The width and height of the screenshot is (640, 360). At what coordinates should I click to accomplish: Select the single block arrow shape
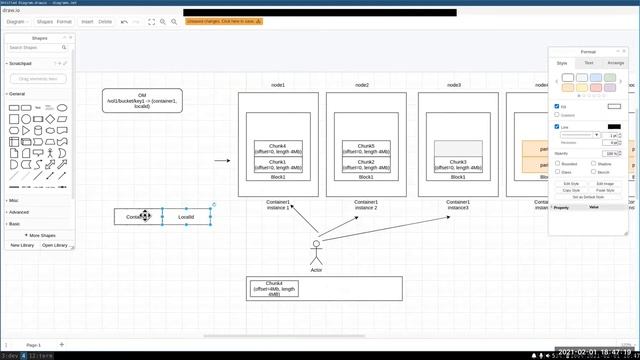point(62,164)
